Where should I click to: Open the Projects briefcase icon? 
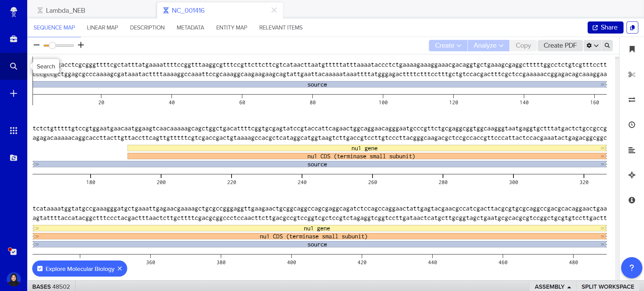(x=13, y=39)
